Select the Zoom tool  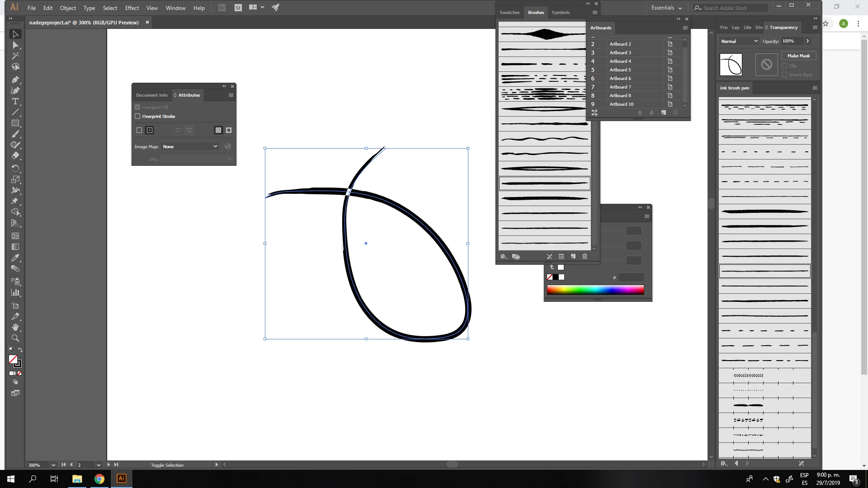[x=15, y=338]
